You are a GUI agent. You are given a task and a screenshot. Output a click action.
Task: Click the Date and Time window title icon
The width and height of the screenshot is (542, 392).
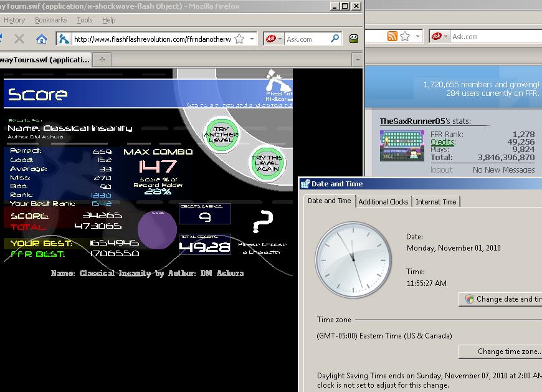click(x=305, y=184)
